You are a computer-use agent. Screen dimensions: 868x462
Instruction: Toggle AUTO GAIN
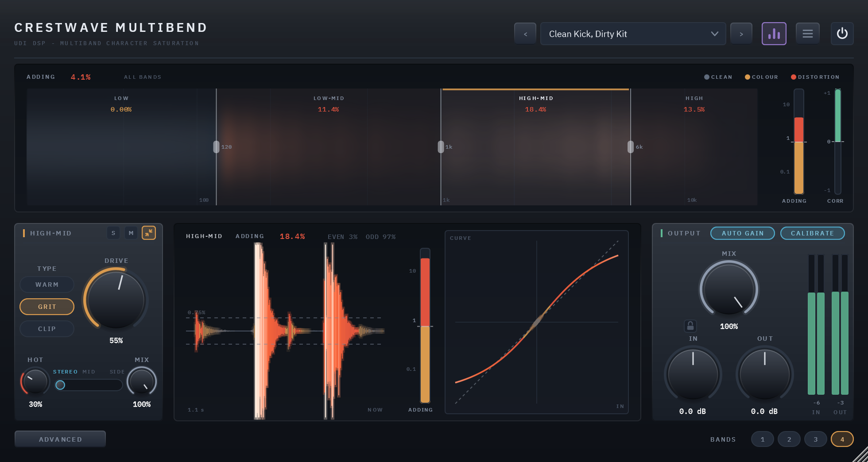point(743,233)
